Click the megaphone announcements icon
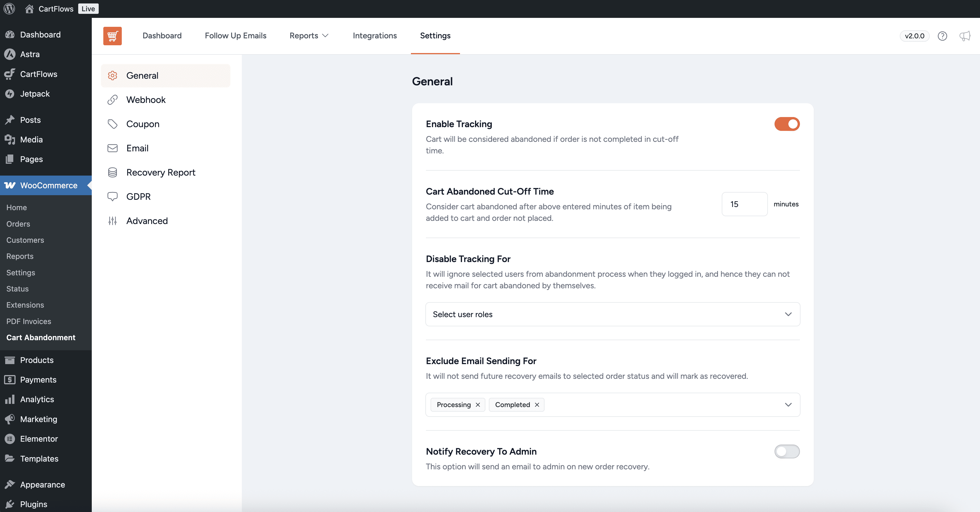This screenshot has height=512, width=980. (x=964, y=36)
